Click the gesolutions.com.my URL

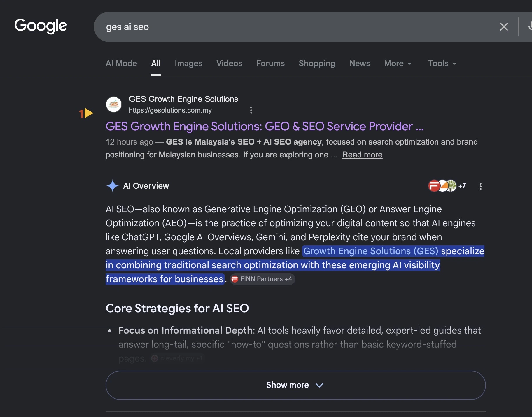tap(170, 110)
